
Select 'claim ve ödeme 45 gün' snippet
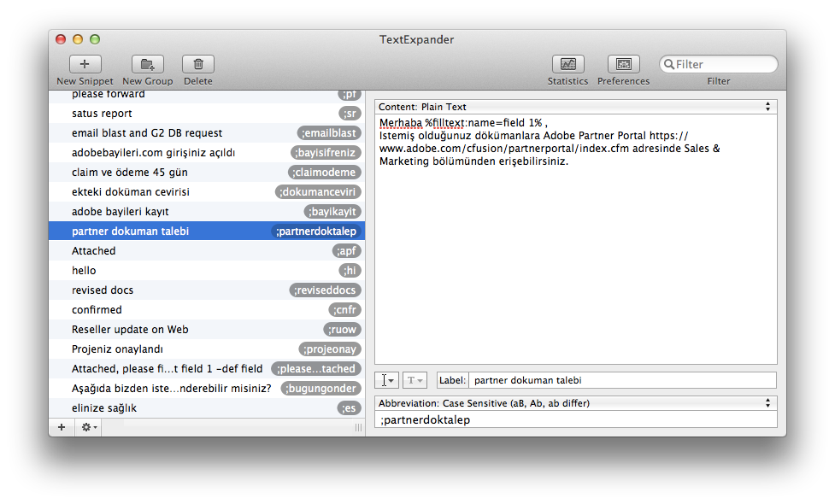207,173
